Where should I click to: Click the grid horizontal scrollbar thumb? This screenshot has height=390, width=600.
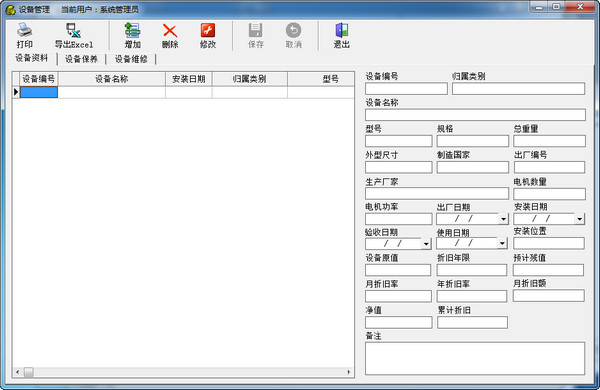pos(29,372)
